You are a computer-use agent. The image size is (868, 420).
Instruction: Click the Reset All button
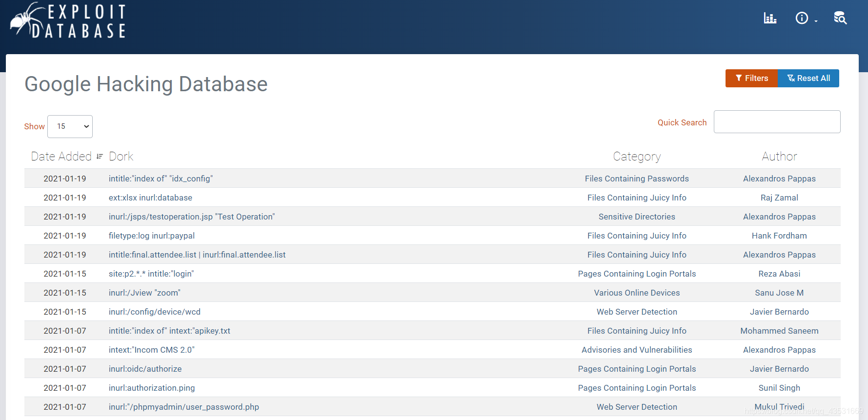pos(808,78)
